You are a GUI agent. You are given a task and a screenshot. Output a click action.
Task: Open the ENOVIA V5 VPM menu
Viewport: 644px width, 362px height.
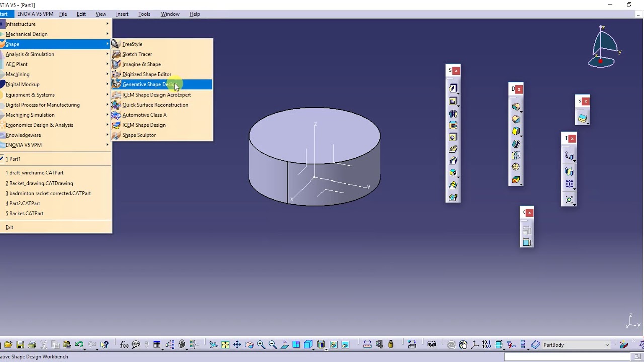pyautogui.click(x=35, y=14)
